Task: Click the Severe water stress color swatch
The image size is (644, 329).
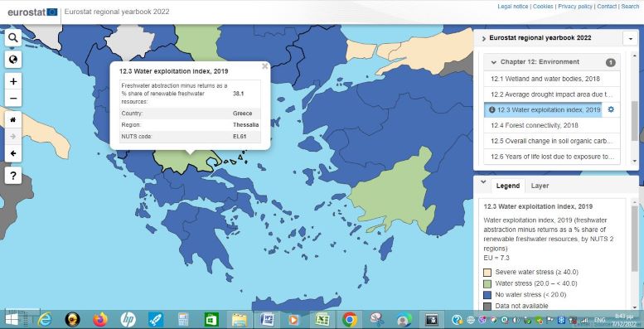Action: point(487,272)
